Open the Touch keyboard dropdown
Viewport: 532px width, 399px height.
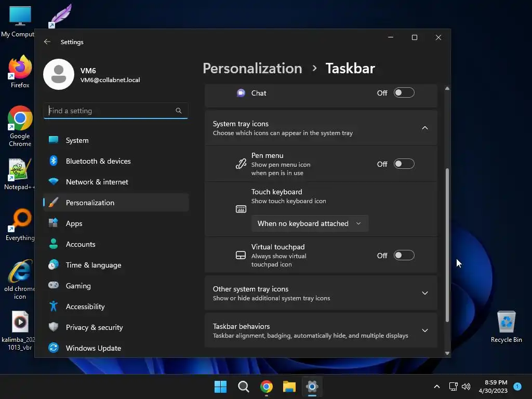tap(310, 223)
